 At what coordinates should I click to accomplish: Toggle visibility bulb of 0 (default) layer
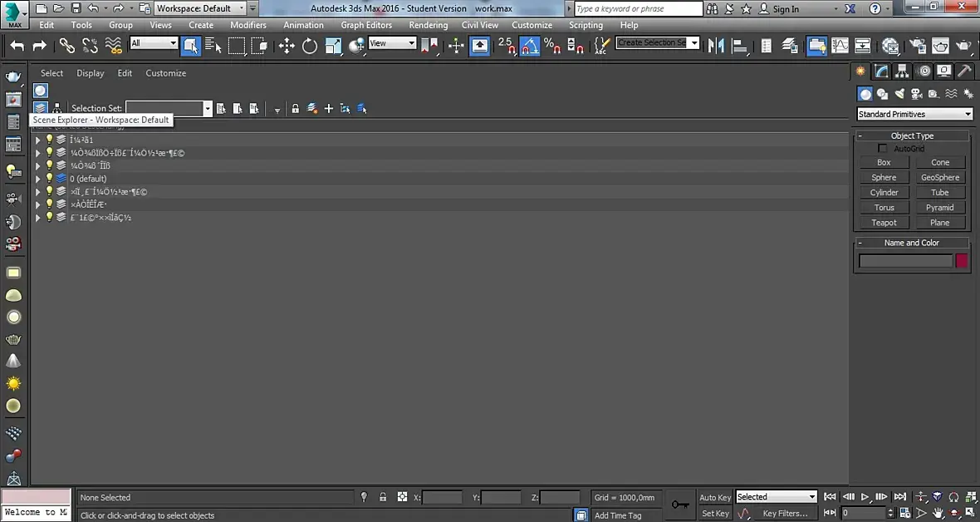[x=49, y=179]
